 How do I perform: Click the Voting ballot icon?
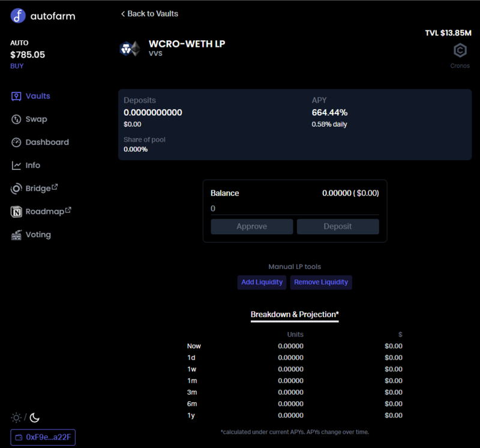click(16, 235)
